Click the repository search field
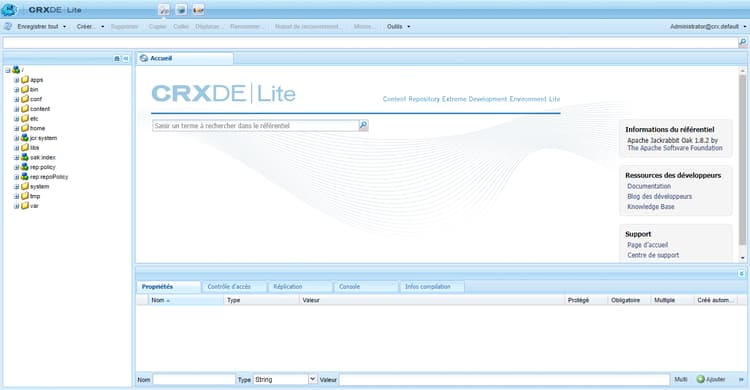 point(255,125)
